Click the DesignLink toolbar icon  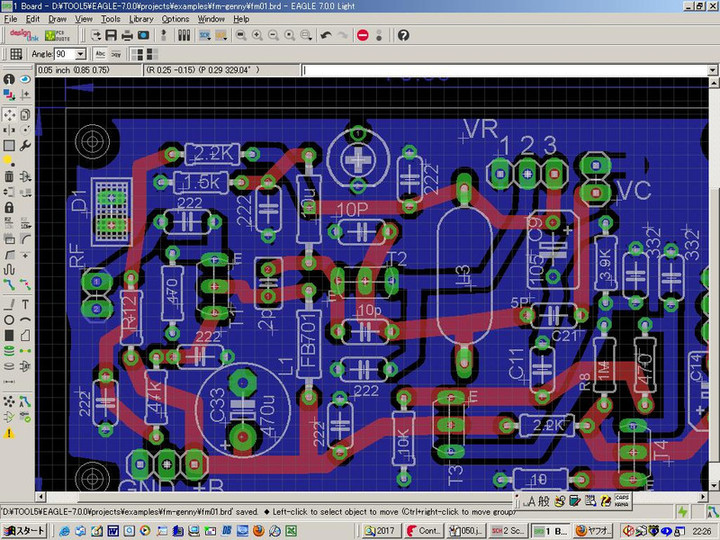pyautogui.click(x=24, y=35)
